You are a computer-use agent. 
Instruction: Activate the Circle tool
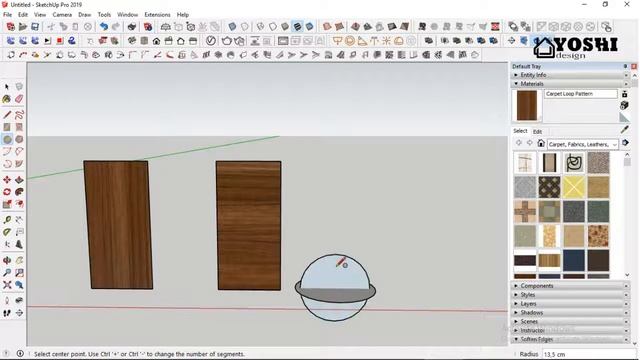click(7, 139)
